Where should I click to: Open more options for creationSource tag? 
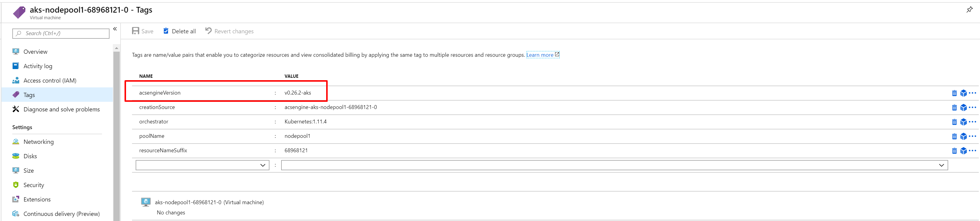pyautogui.click(x=972, y=107)
